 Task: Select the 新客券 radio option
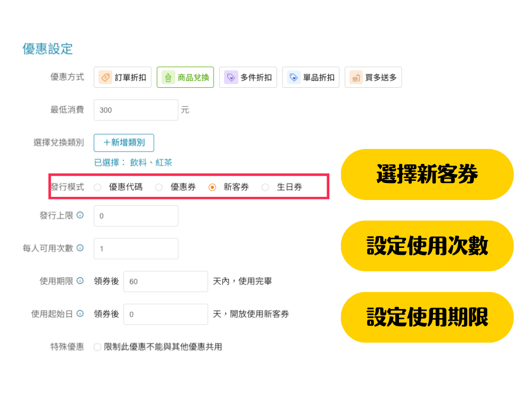(x=212, y=187)
